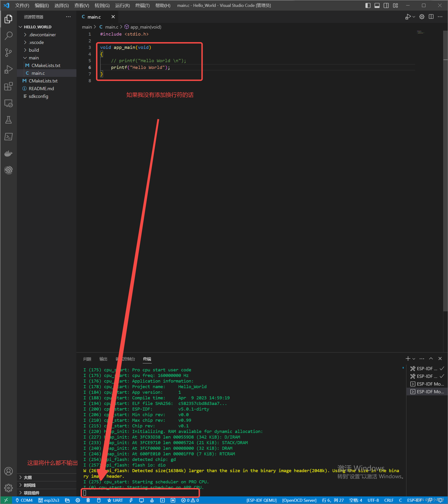
Task: Open the 终端(T) menu
Action: 142,5
